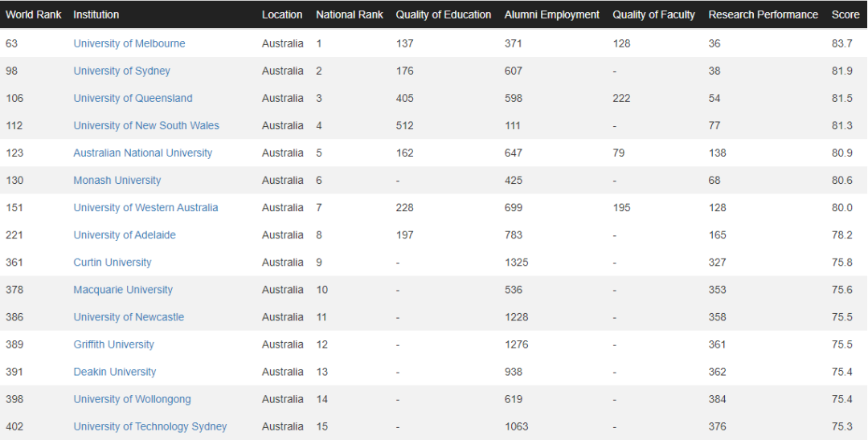Open the Monash University link
This screenshot has height=440, width=868.
pos(117,180)
